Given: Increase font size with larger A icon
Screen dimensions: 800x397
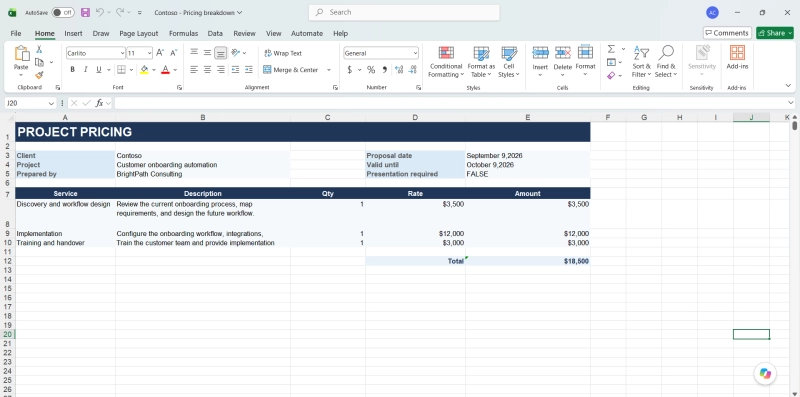Looking at the screenshot, I should 160,53.
